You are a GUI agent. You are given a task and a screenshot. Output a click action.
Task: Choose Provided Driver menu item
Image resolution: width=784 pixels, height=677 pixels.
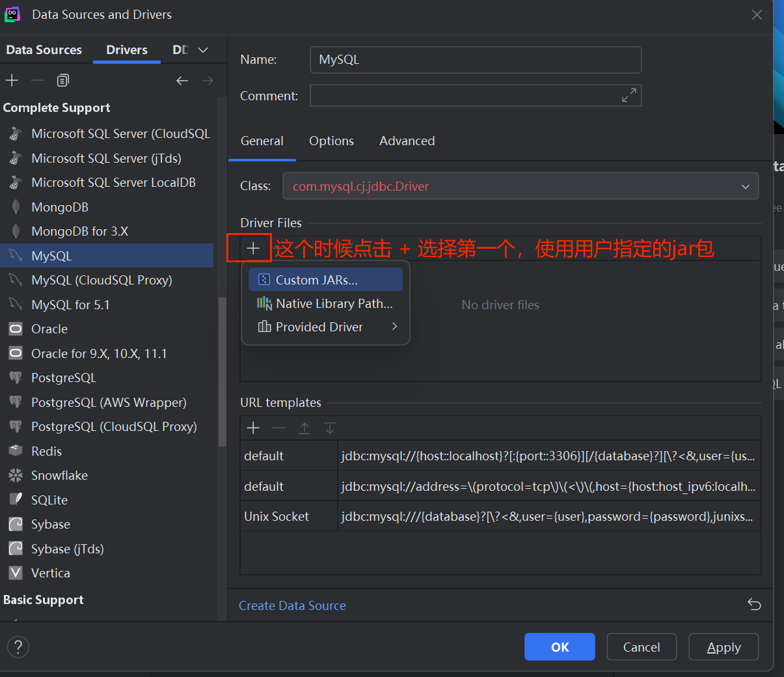325,327
